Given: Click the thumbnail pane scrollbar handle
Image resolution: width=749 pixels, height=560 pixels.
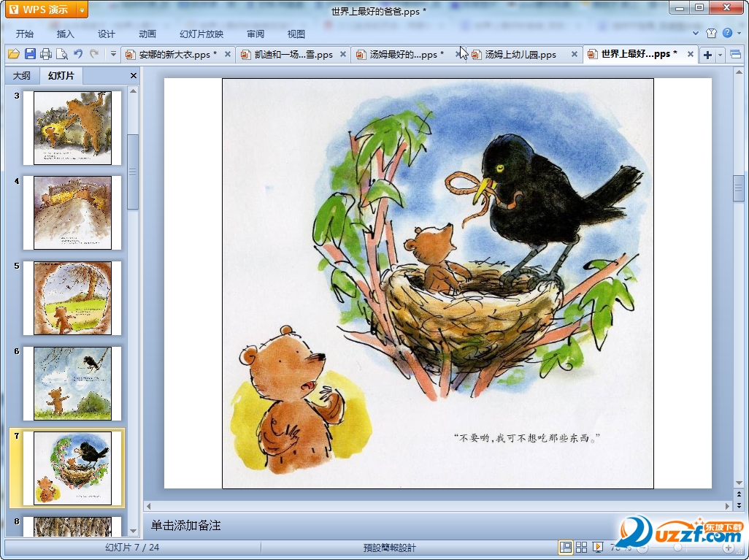Looking at the screenshot, I should pyautogui.click(x=134, y=172).
